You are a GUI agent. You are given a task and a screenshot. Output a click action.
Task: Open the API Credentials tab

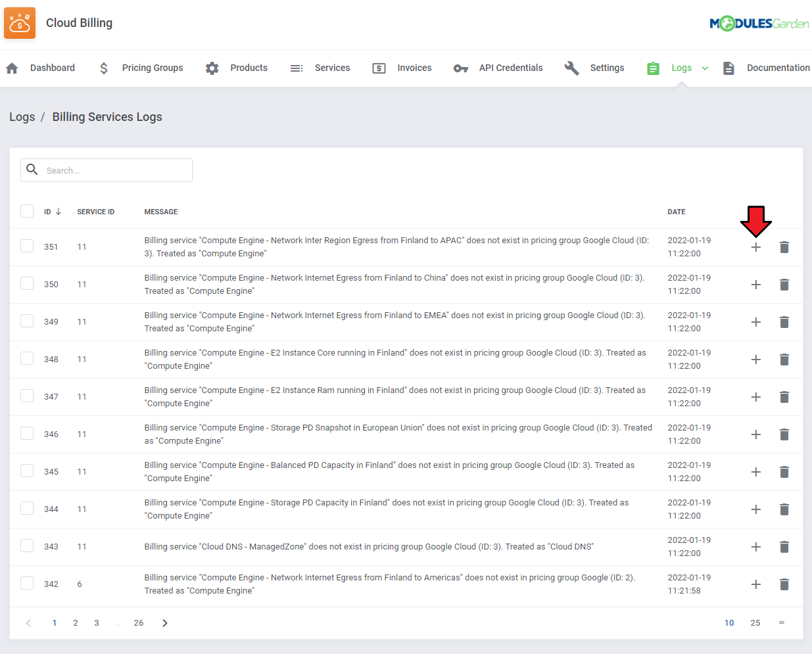[x=498, y=68]
